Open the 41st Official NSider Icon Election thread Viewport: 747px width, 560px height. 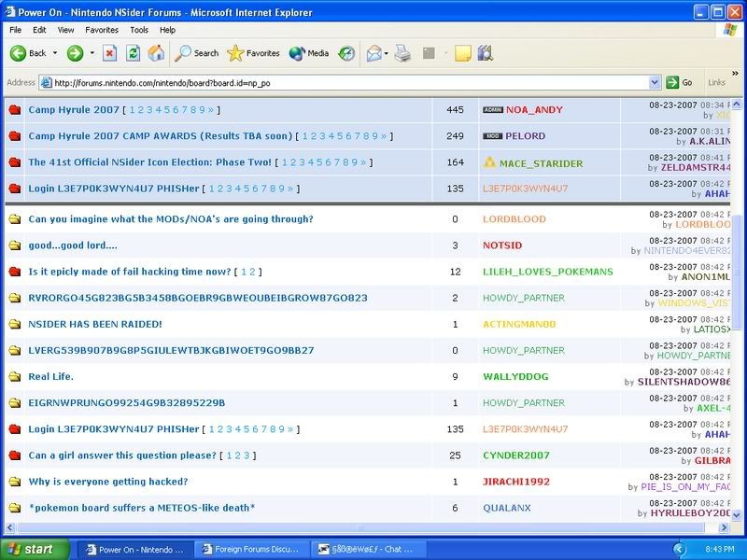coord(149,162)
